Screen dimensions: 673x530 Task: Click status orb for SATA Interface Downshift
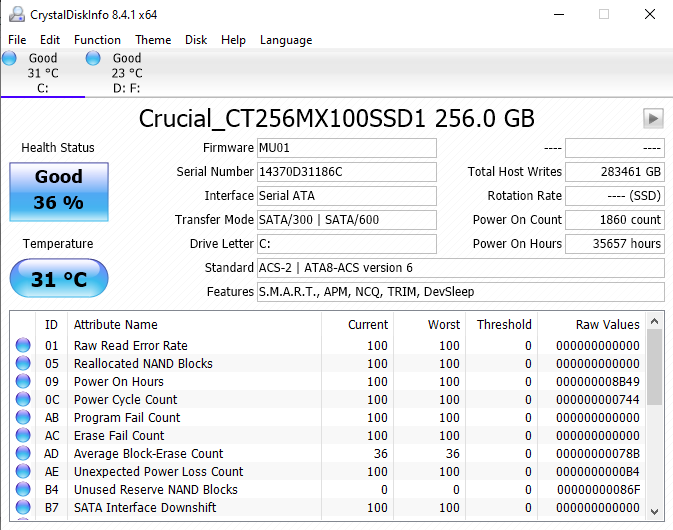(23, 507)
